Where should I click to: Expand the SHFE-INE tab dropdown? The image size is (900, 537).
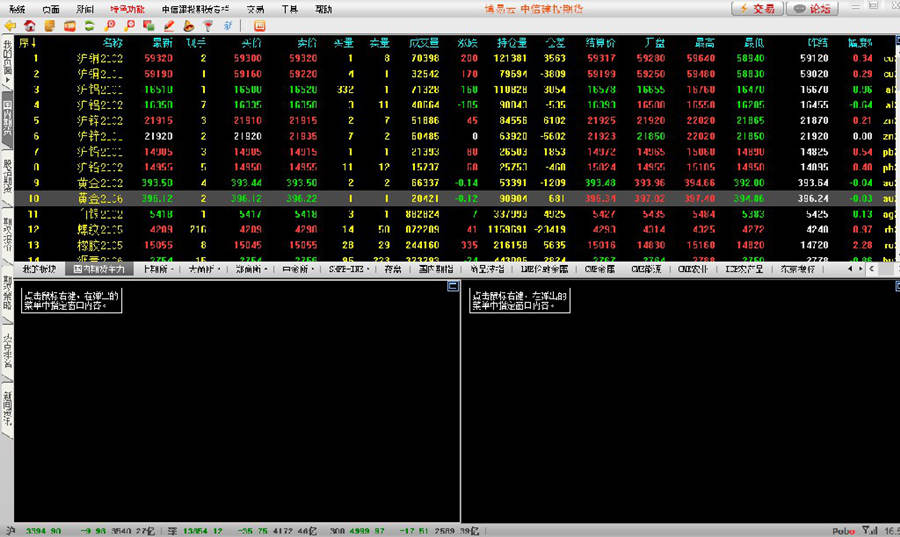pos(353,269)
